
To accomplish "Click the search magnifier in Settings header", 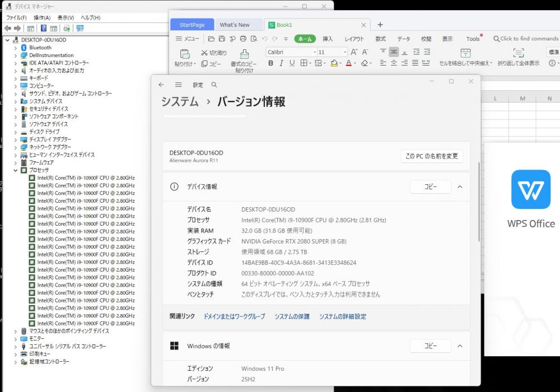I will [x=214, y=85].
